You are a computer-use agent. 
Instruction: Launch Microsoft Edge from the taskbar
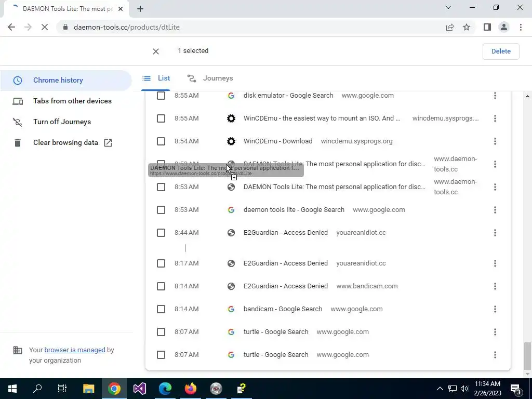(x=165, y=389)
